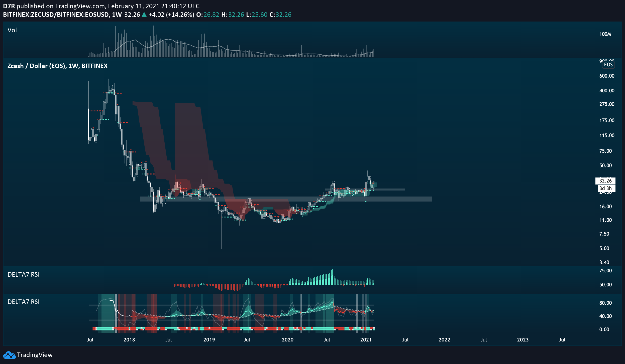The image size is (625, 364).
Task: Click the Zcash / Dollar (EOS) chart title
Action: pos(57,66)
